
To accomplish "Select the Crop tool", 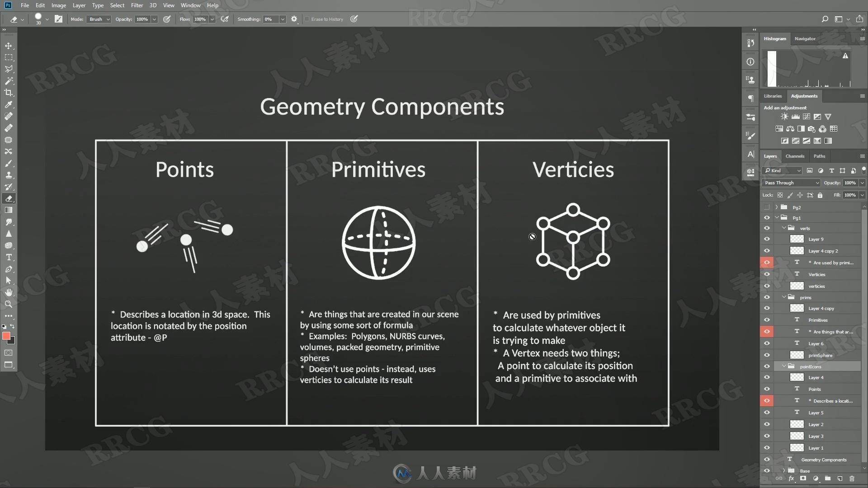I will tap(8, 92).
